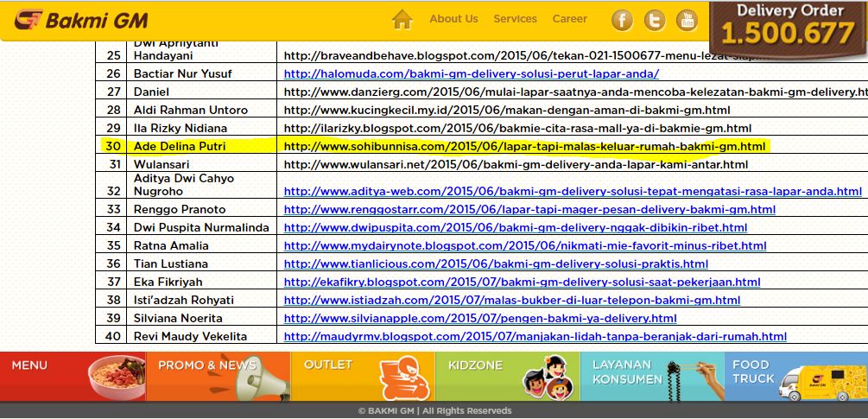Open the maudyrmv.blogspot.com link
Image resolution: width=868 pixels, height=419 pixels.
[x=535, y=337]
